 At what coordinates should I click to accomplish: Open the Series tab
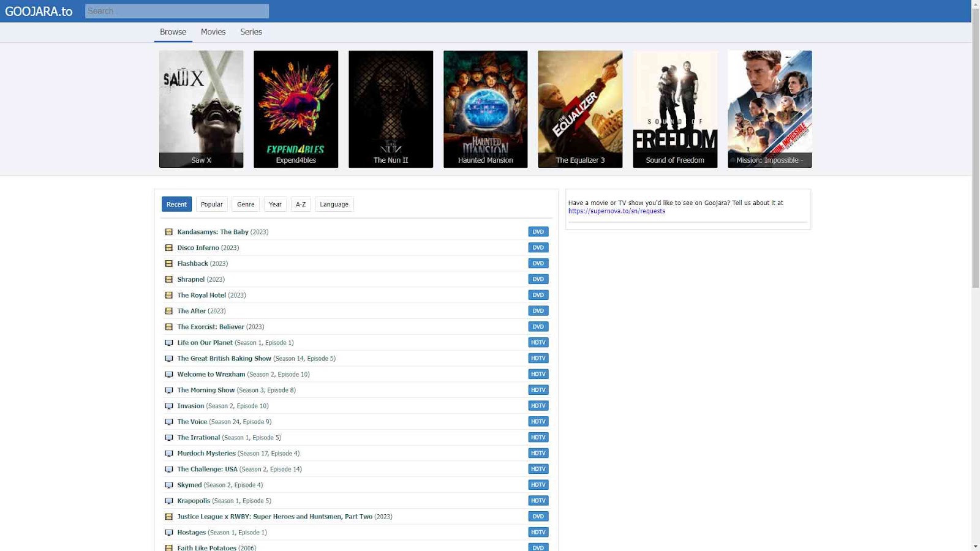point(251,32)
